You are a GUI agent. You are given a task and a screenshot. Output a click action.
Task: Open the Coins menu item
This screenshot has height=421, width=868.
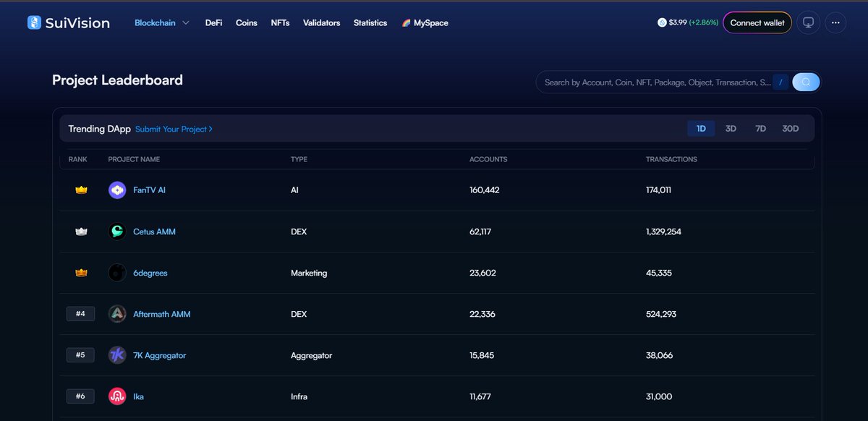click(247, 22)
